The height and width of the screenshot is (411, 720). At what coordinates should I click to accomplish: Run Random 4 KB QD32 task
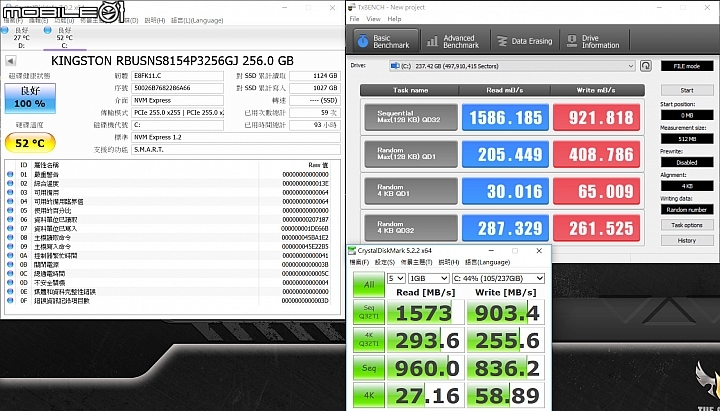[411, 227]
